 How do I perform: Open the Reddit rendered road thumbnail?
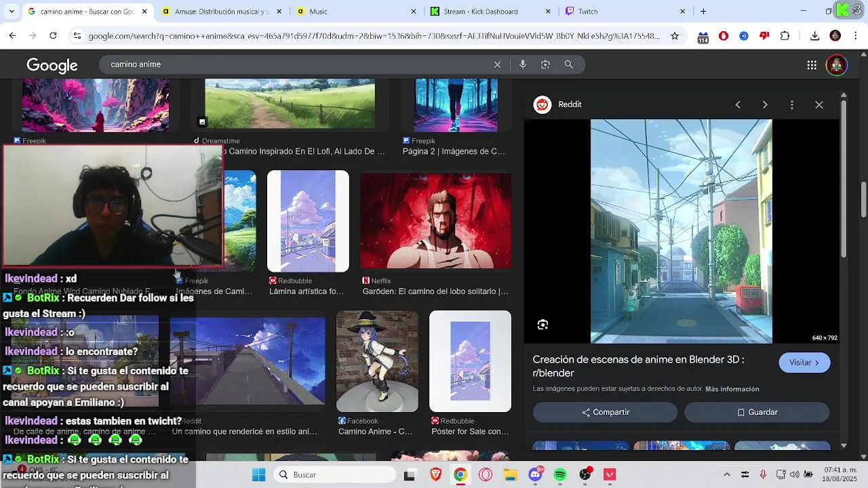[x=248, y=361]
